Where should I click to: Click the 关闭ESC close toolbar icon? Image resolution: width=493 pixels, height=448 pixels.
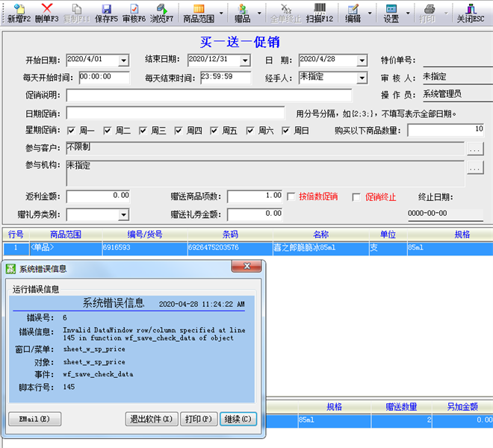471,9
